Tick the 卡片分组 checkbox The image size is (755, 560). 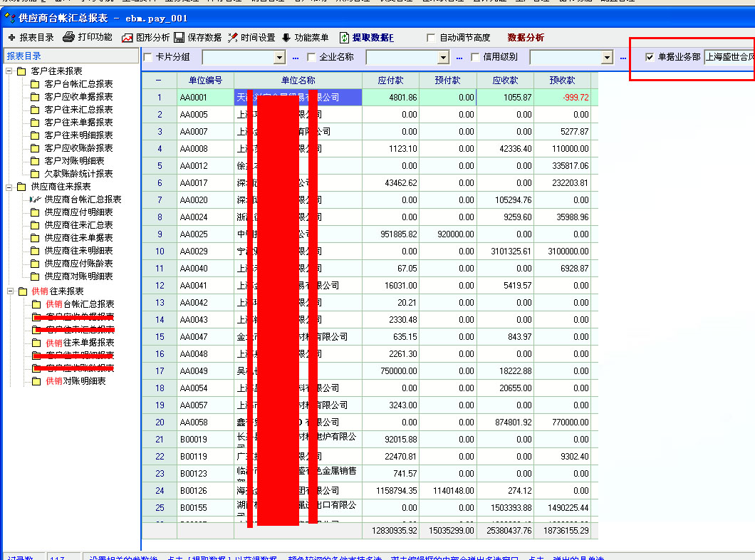(148, 57)
